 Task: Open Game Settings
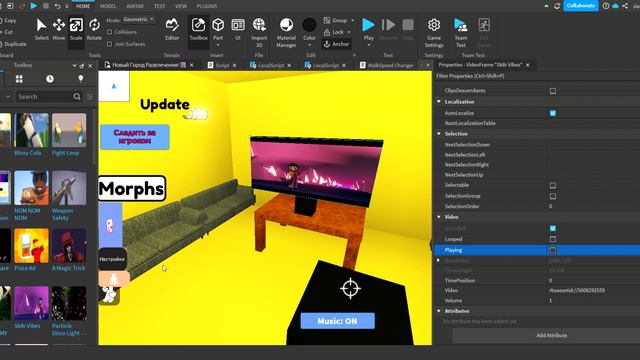point(434,32)
